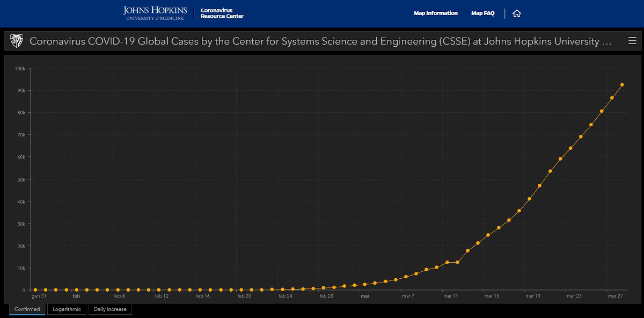This screenshot has width=644, height=318.
Task: Select the final, highest data point on the curve
Action: click(x=622, y=84)
